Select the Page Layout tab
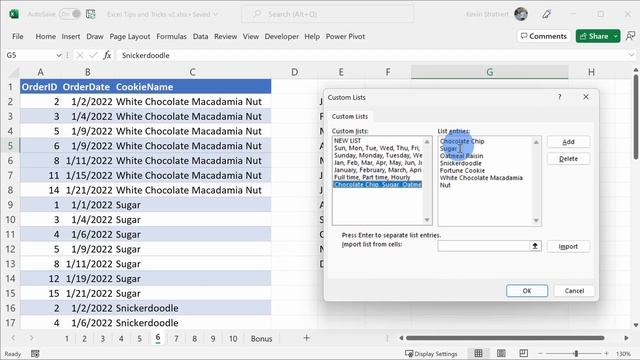 tap(129, 36)
